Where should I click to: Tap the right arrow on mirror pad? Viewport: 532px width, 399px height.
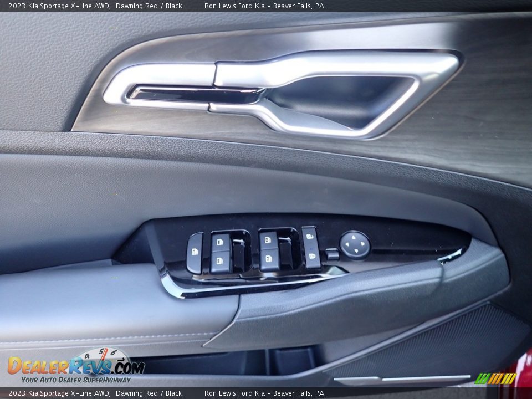[x=363, y=244]
